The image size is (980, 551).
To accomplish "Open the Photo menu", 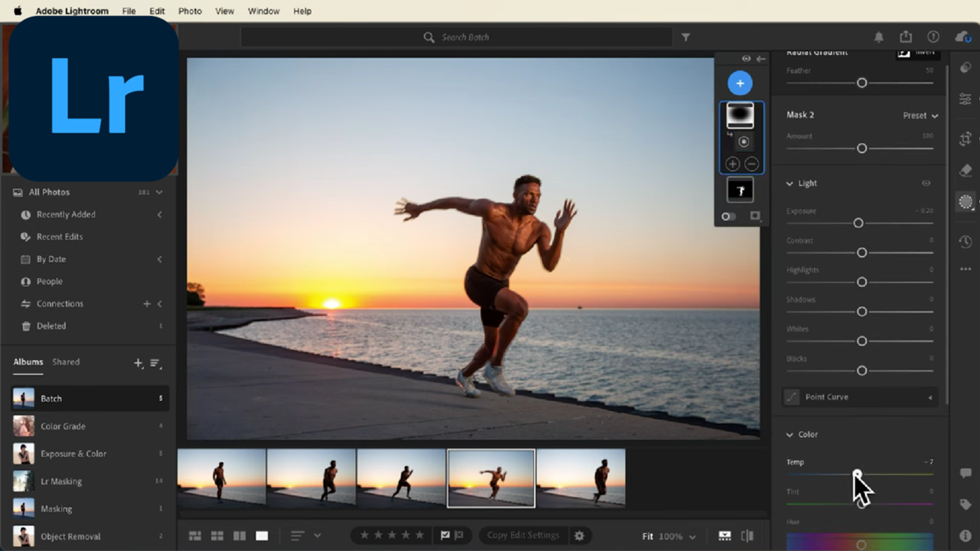I will click(x=190, y=11).
